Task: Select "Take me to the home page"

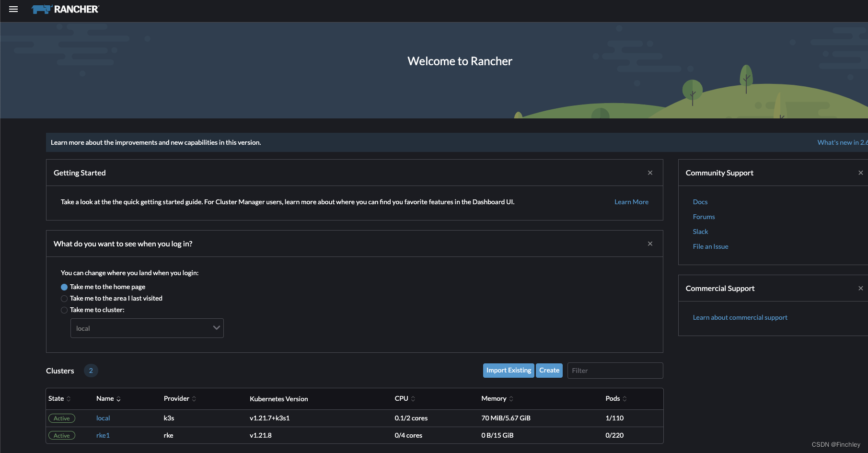Action: (x=64, y=287)
